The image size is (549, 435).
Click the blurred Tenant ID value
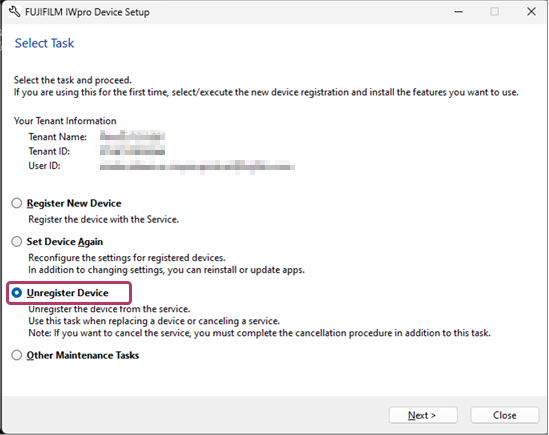click(x=132, y=151)
